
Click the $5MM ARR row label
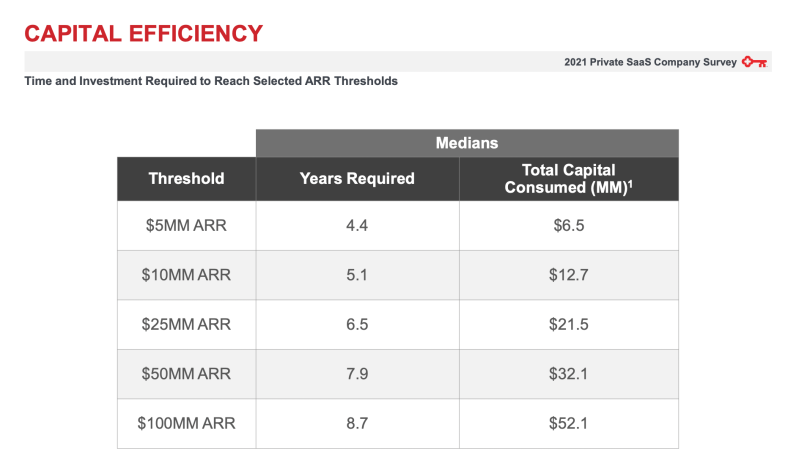[x=187, y=225]
